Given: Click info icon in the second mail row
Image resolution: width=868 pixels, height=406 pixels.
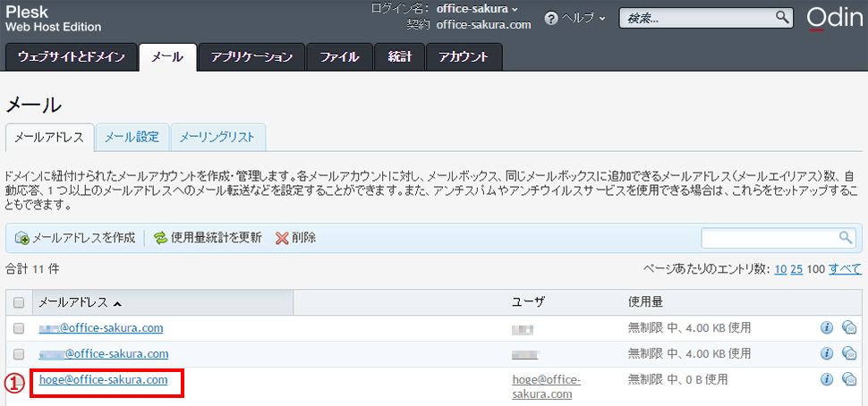Looking at the screenshot, I should pyautogui.click(x=827, y=353).
